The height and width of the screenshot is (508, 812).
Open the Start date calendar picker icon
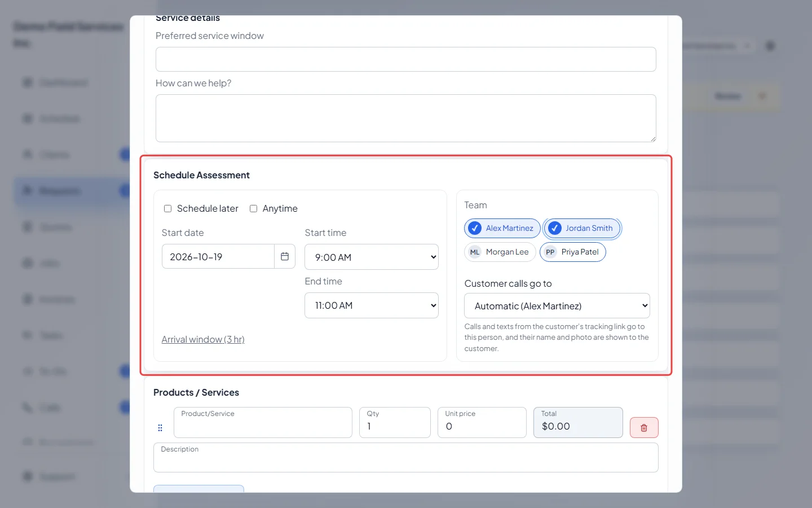click(x=285, y=256)
